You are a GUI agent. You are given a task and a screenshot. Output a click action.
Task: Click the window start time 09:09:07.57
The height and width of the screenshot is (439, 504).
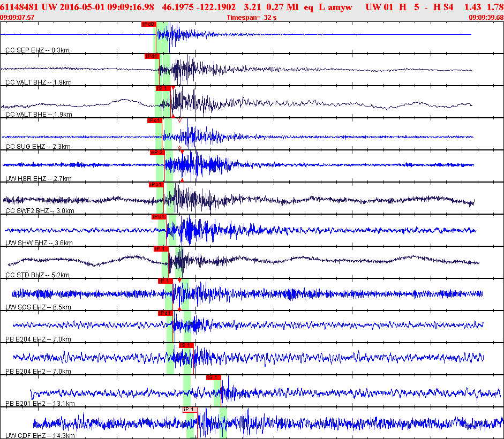(17, 17)
